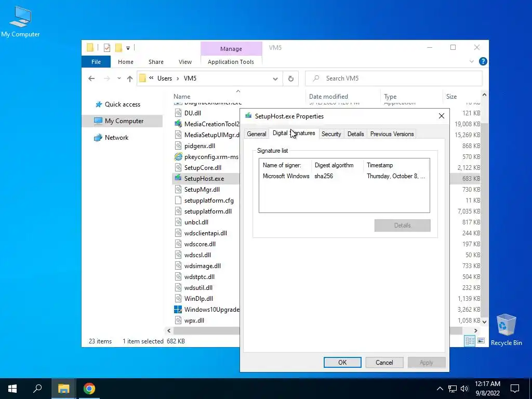Select the setupplatform.cfg file icon

tap(178, 200)
